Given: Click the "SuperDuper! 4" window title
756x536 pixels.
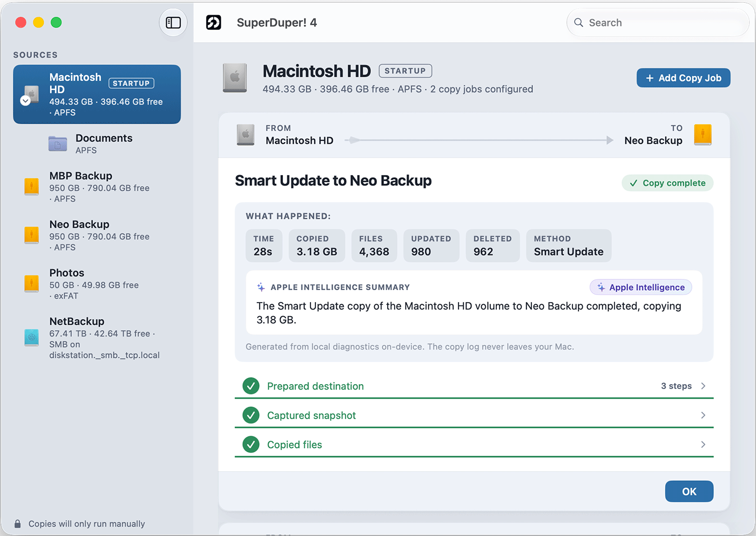Looking at the screenshot, I should (x=277, y=23).
